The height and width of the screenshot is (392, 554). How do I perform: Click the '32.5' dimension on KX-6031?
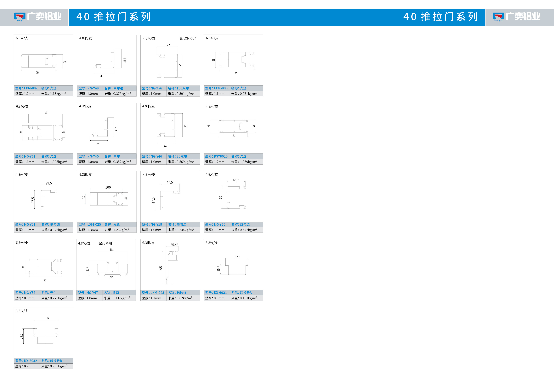pyautogui.click(x=237, y=257)
